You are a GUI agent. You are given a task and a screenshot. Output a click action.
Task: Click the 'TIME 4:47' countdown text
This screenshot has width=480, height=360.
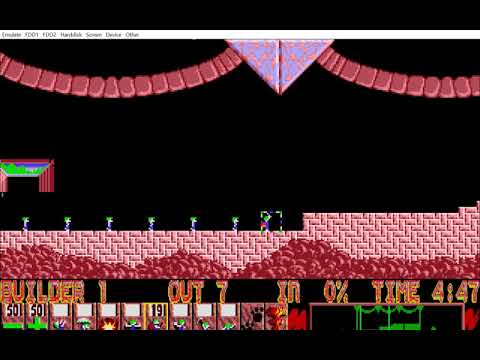click(x=425, y=292)
